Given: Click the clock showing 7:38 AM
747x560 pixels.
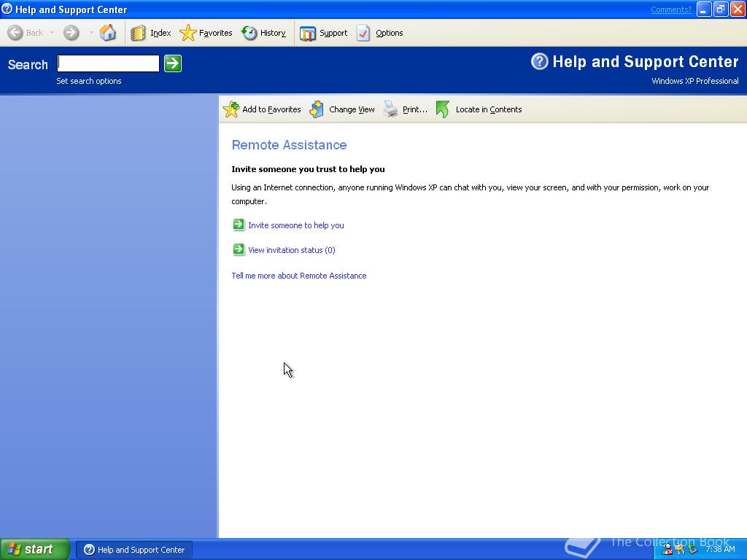Looking at the screenshot, I should coord(720,549).
